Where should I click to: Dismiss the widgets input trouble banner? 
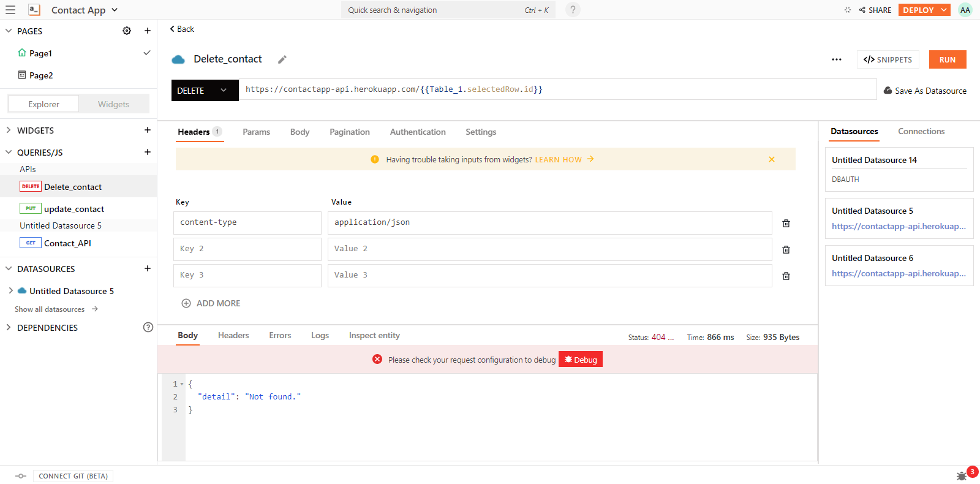pos(771,159)
